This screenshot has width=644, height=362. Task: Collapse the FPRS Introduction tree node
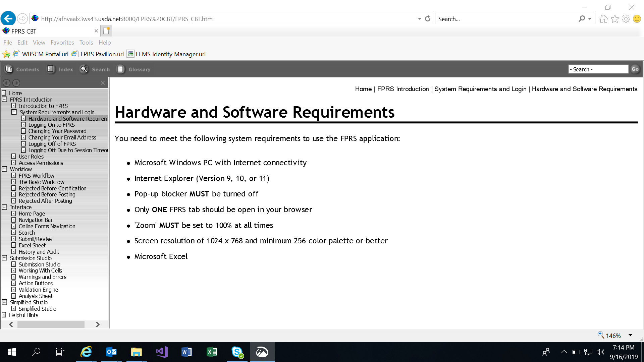point(4,100)
